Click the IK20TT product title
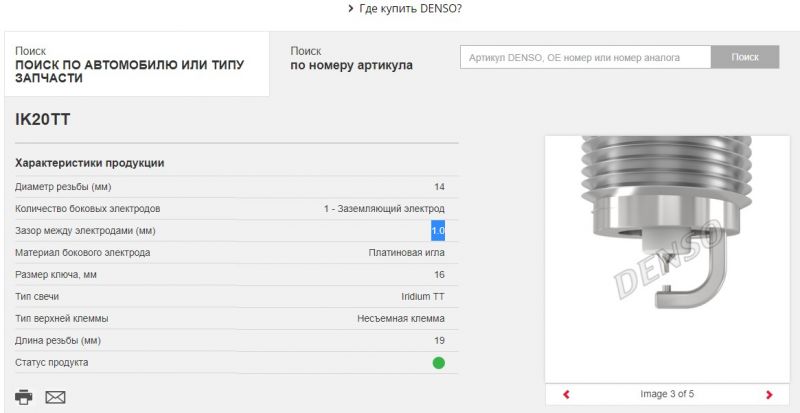This screenshot has width=800, height=413. click(x=43, y=120)
